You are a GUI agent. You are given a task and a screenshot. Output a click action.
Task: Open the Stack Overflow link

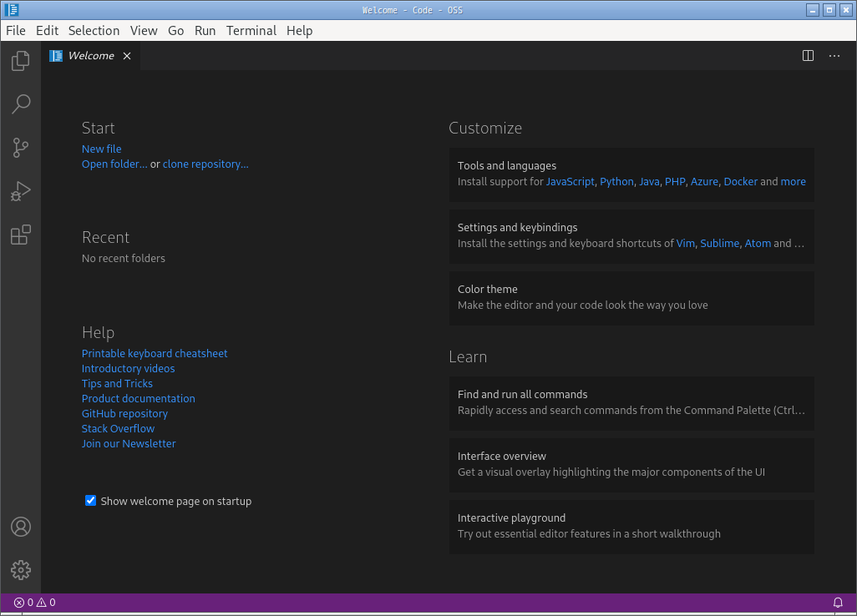pos(118,429)
